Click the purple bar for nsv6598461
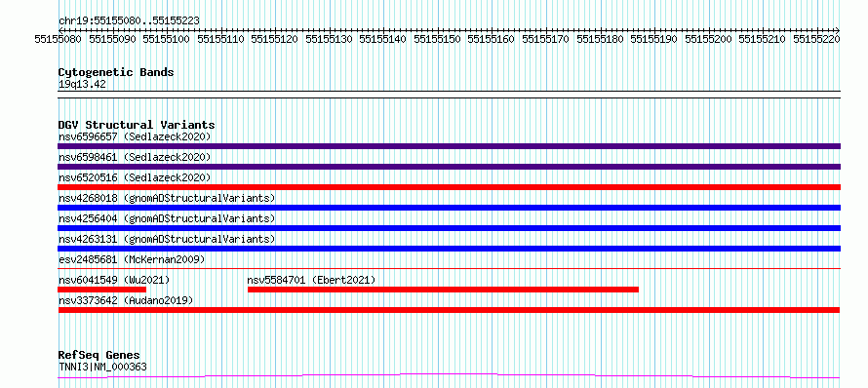Image resolution: width=868 pixels, height=388 pixels. 449,167
